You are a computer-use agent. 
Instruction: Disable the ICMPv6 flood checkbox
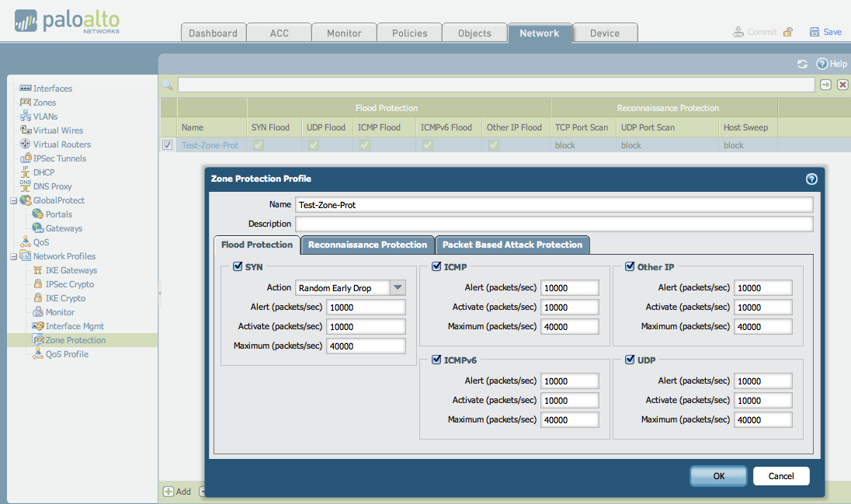pyautogui.click(x=437, y=360)
